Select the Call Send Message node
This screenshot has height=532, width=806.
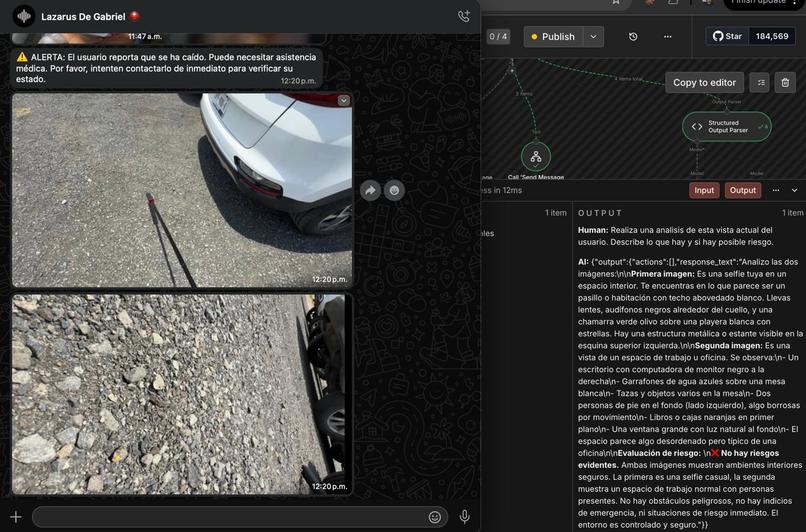tap(536, 157)
